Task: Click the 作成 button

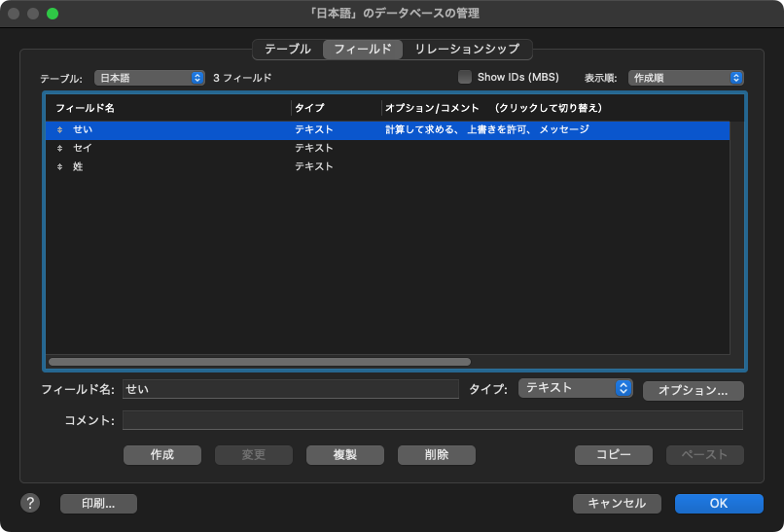Action: click(162, 455)
